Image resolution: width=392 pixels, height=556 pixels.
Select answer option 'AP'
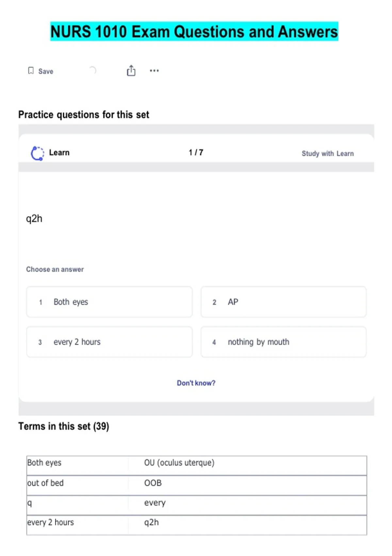283,302
